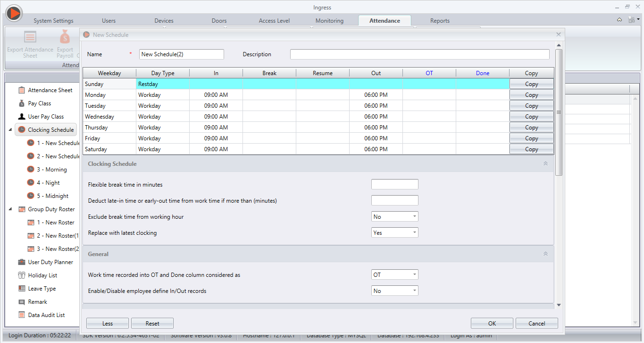Click the schedule Name input field
644x343 pixels.
(x=181, y=54)
